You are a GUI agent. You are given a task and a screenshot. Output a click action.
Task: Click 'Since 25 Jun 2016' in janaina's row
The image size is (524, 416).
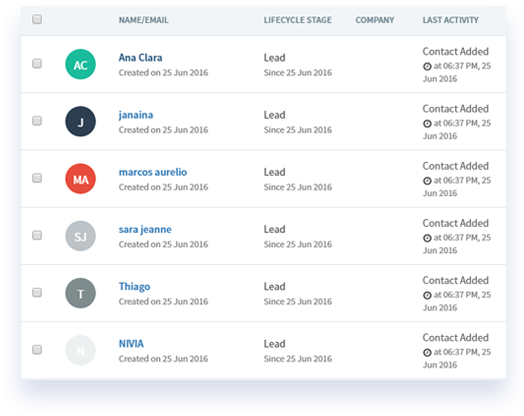[298, 130]
